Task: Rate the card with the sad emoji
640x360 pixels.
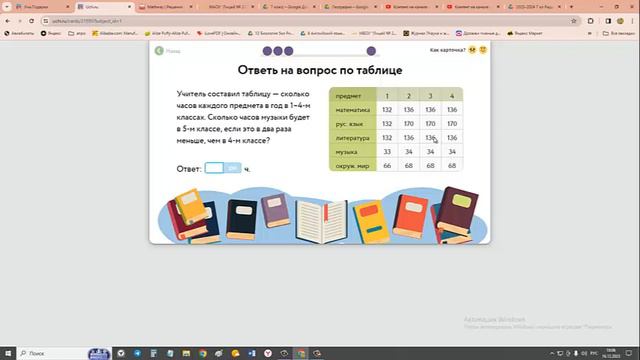Action: click(x=472, y=50)
